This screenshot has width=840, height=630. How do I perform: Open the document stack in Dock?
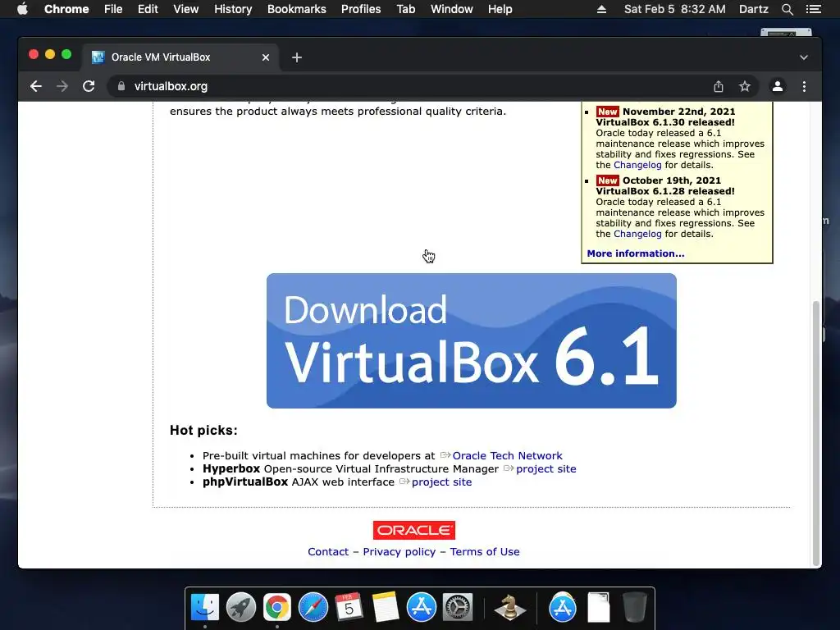[598, 607]
